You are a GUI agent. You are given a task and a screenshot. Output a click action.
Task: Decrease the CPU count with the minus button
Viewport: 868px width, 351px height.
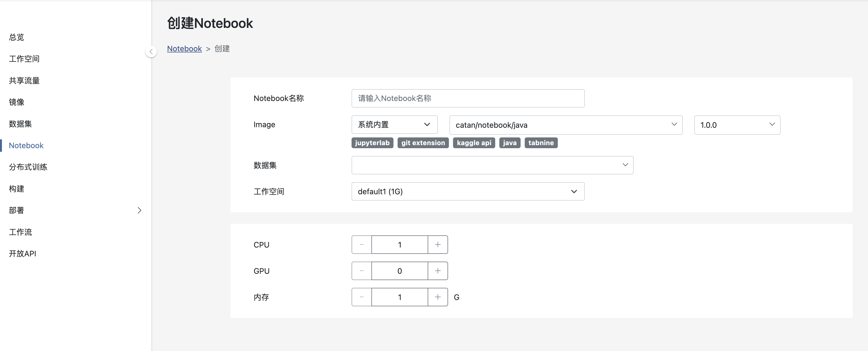pos(361,244)
